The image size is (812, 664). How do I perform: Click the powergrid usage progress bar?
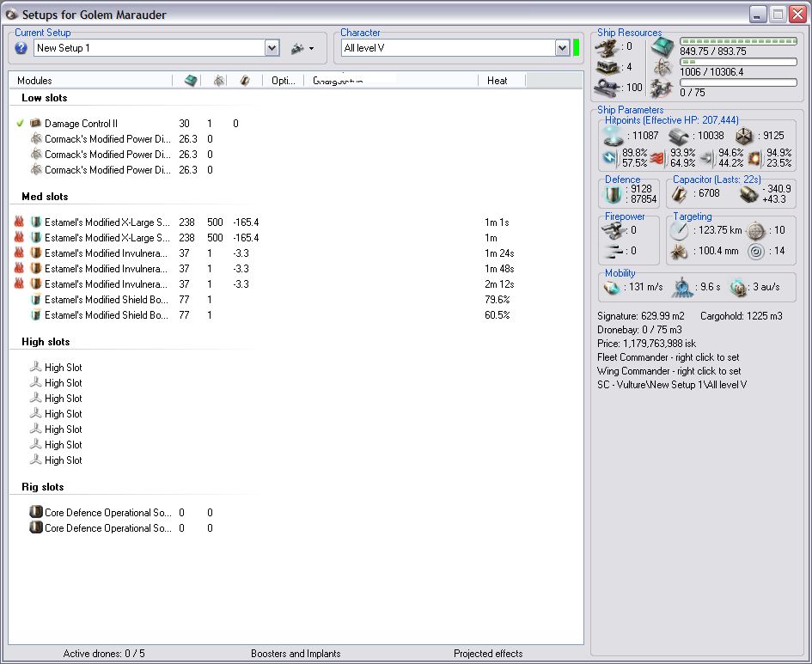[x=738, y=62]
